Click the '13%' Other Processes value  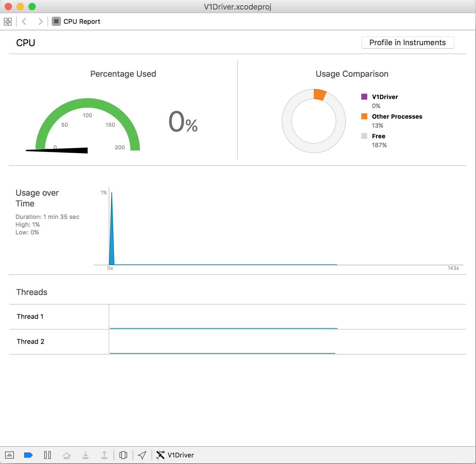coord(378,126)
